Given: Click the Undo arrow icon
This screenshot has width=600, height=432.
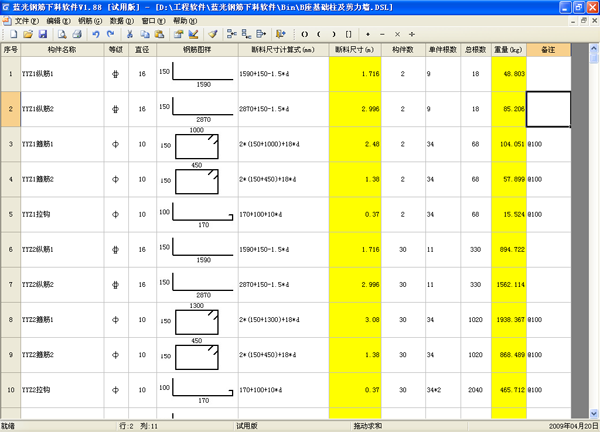Looking at the screenshot, I should 96,34.
